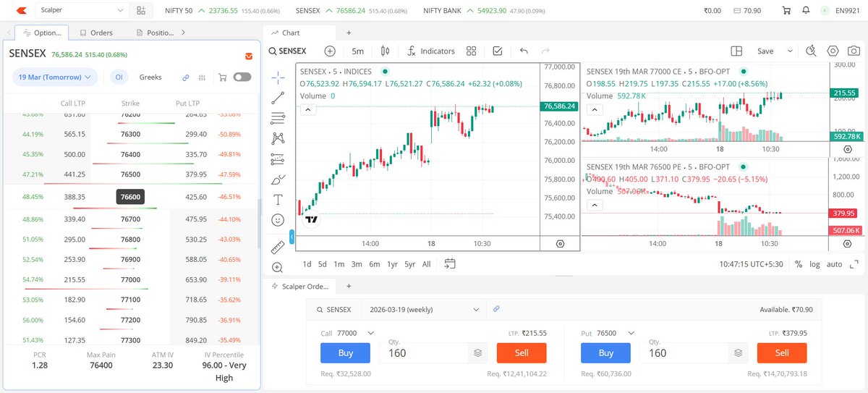
Task: Show more tabs with right chevron
Action: pos(184,33)
